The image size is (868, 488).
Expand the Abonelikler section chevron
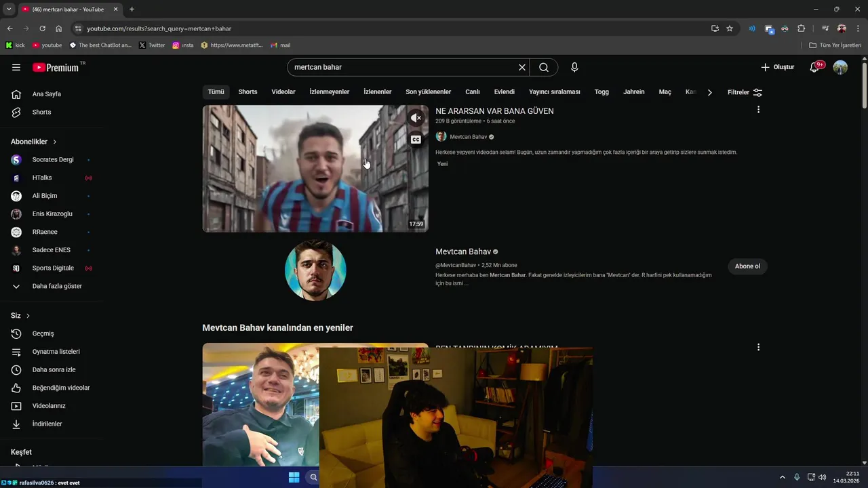(54, 142)
